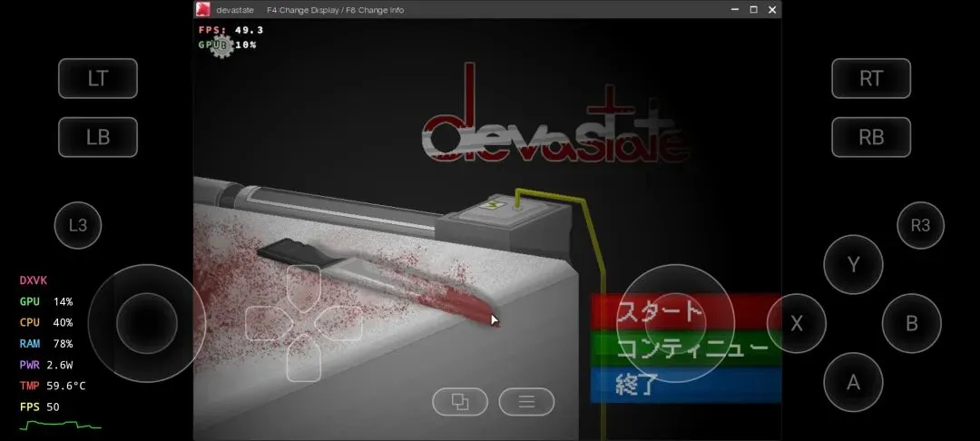Tap the Y face button
The image size is (980, 441).
point(853,265)
